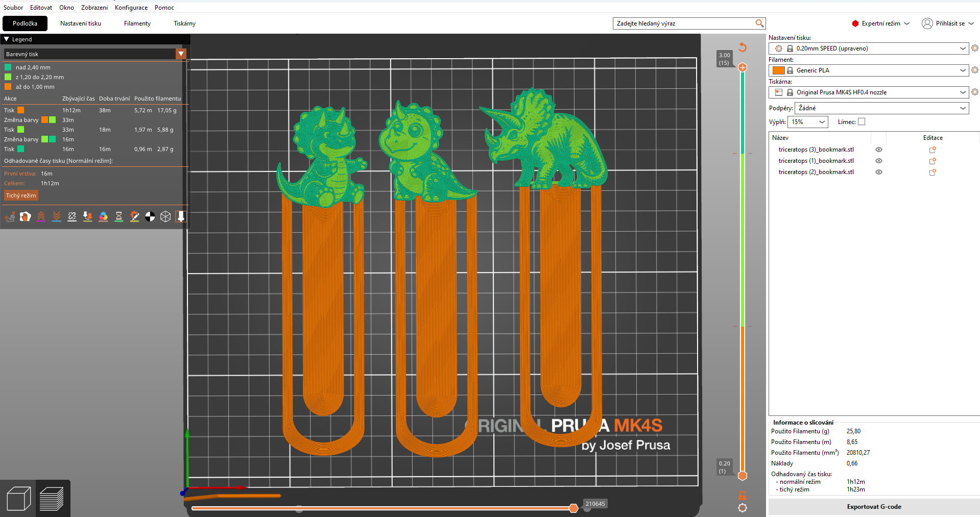
Task: Edit print settings preset cog icon
Action: tap(975, 48)
